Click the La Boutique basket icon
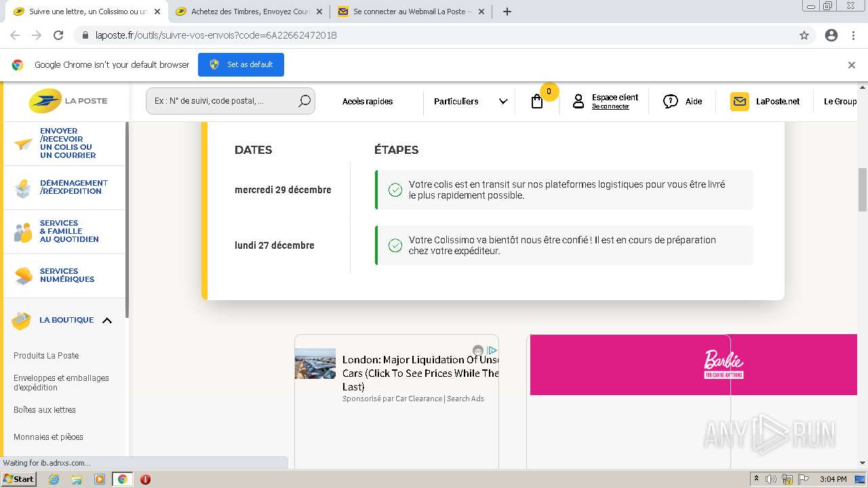The width and height of the screenshot is (868, 488). (x=21, y=321)
